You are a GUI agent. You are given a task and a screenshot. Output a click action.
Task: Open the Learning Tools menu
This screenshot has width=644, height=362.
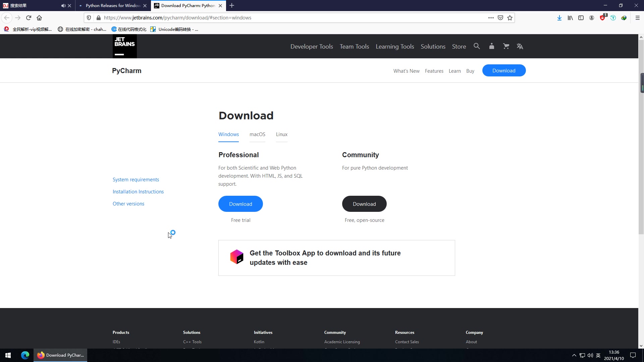click(x=395, y=46)
